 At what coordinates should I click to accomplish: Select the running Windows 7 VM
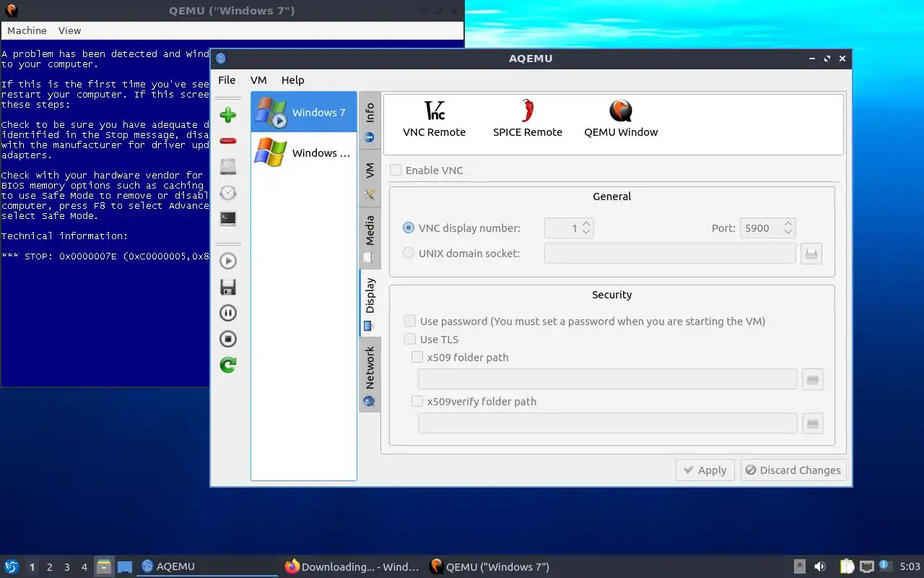click(x=304, y=112)
